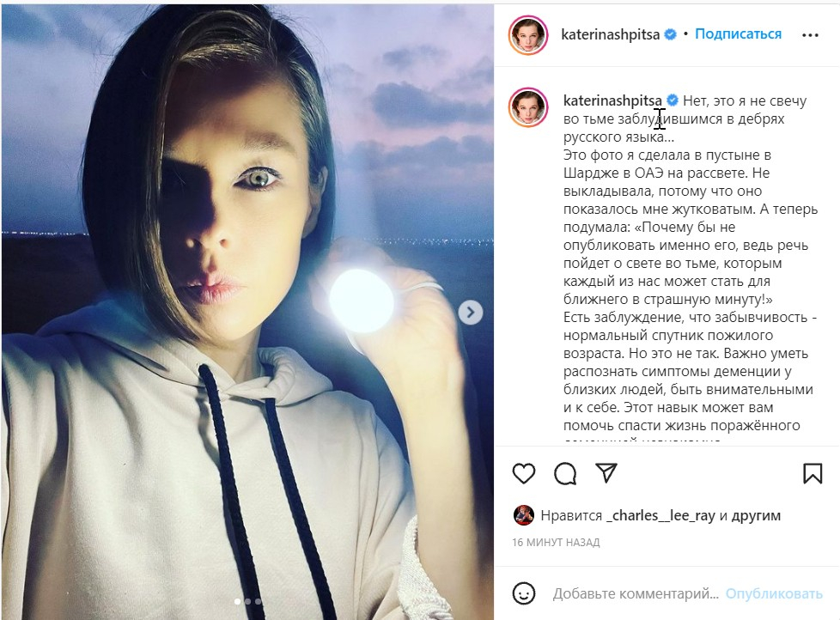Click the Опубликовать post comment button

774,593
